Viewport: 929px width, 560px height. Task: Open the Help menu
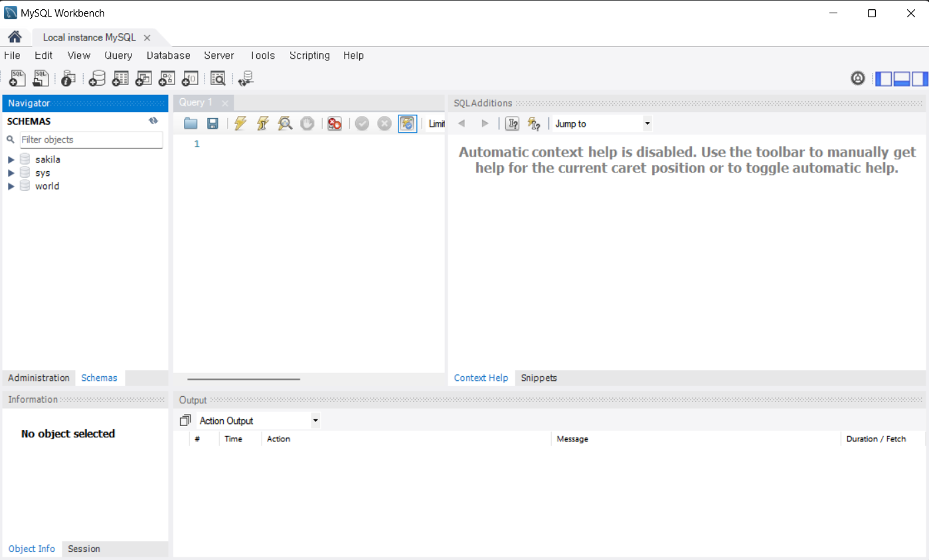tap(354, 56)
